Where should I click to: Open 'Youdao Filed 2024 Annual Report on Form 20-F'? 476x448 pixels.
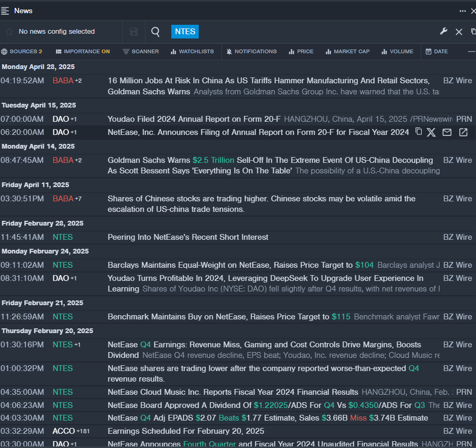(x=194, y=119)
